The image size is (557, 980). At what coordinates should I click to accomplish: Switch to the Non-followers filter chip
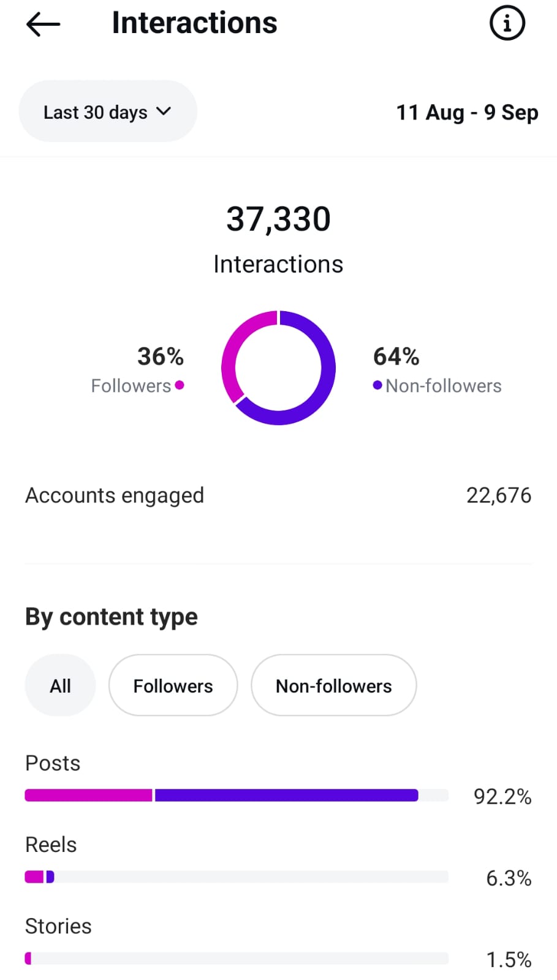333,685
